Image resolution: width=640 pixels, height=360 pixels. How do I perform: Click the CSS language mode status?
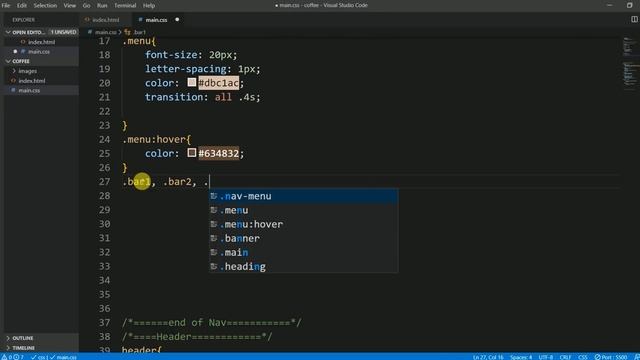pos(582,357)
